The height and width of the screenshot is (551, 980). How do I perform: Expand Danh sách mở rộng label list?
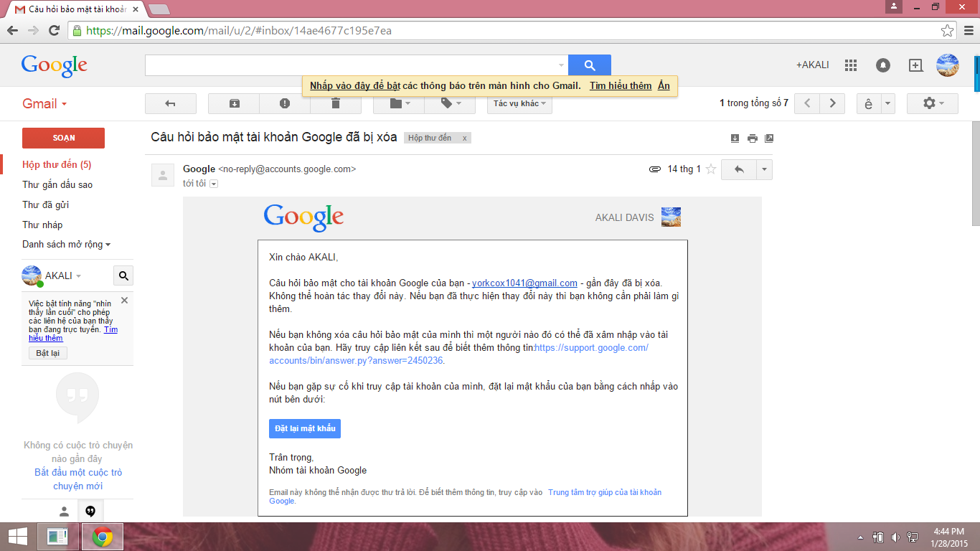tap(67, 245)
